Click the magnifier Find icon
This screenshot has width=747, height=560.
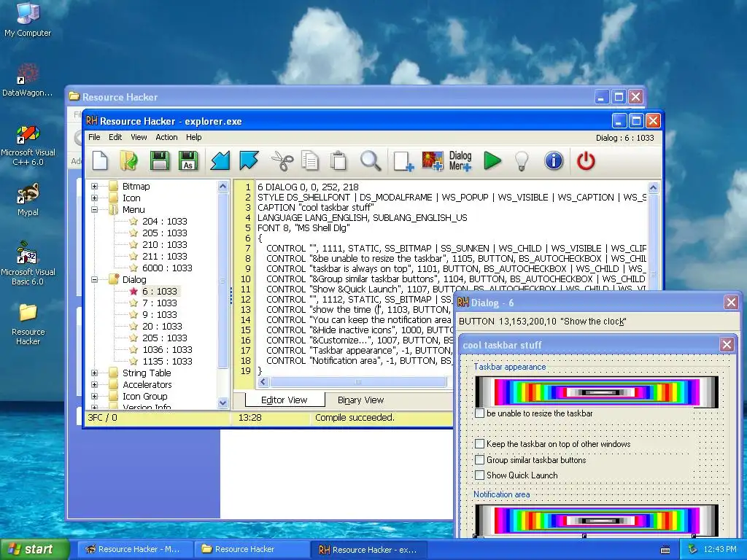click(370, 160)
